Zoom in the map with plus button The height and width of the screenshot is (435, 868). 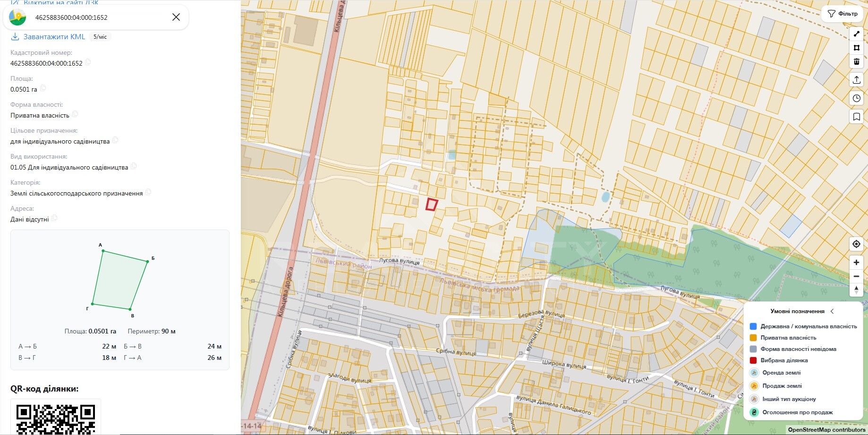856,262
